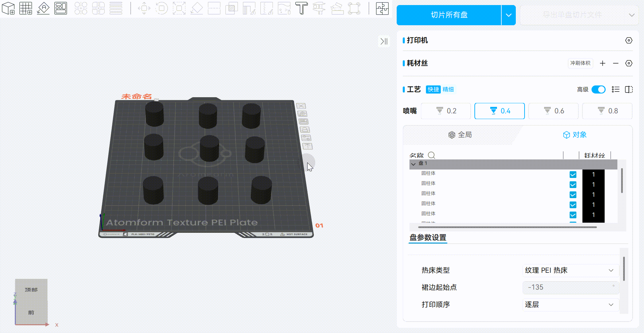Select the 0.4 nozzle option
Screen dimensions: 644x333
click(x=500, y=111)
